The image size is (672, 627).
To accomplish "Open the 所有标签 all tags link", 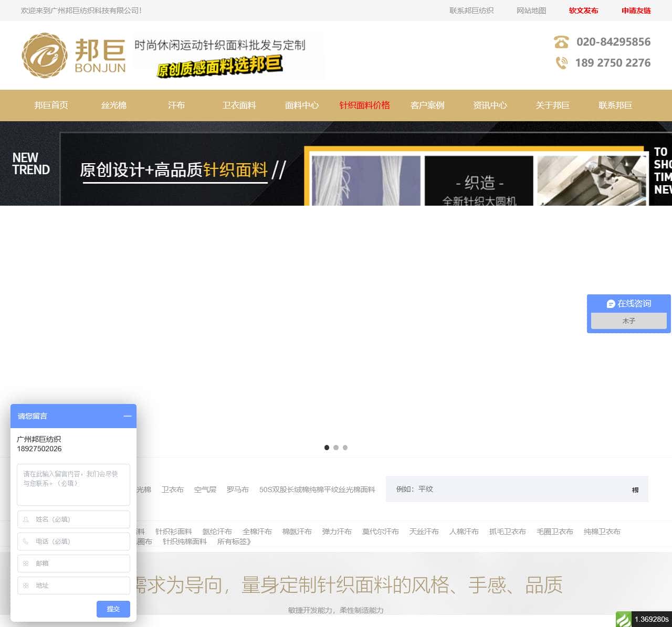I will click(x=234, y=541).
